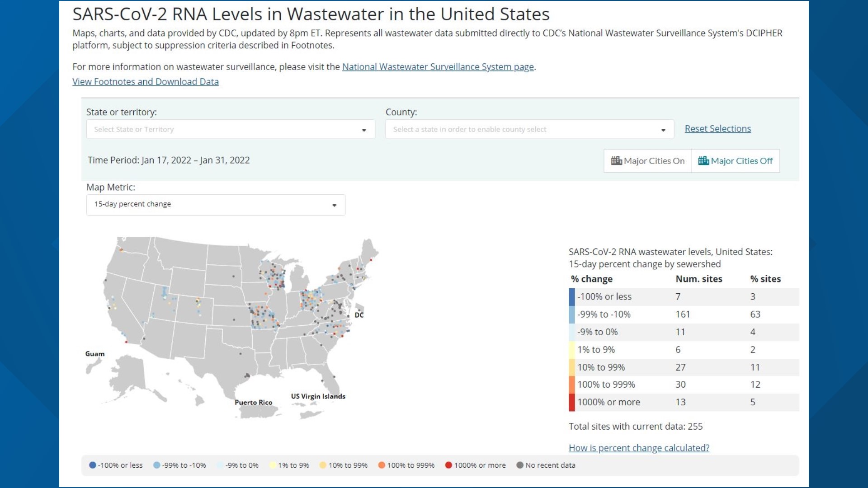The width and height of the screenshot is (868, 488).
Task: Click How is percent change calculated link
Action: tap(639, 448)
